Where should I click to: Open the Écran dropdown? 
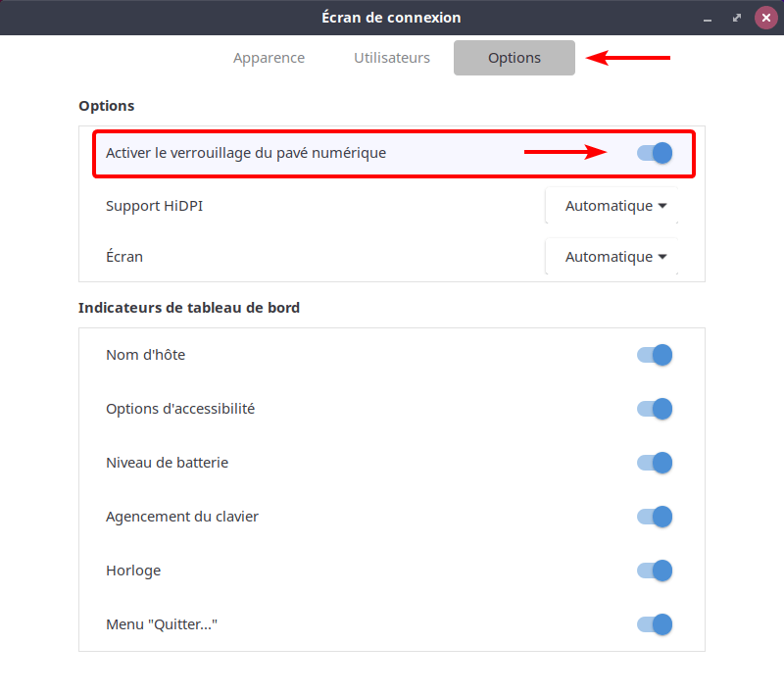[x=612, y=257]
